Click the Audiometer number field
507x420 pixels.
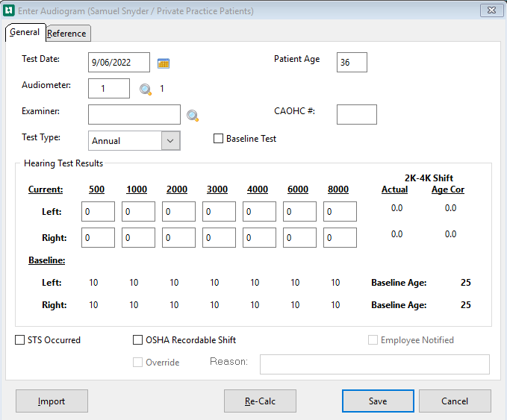coord(109,89)
